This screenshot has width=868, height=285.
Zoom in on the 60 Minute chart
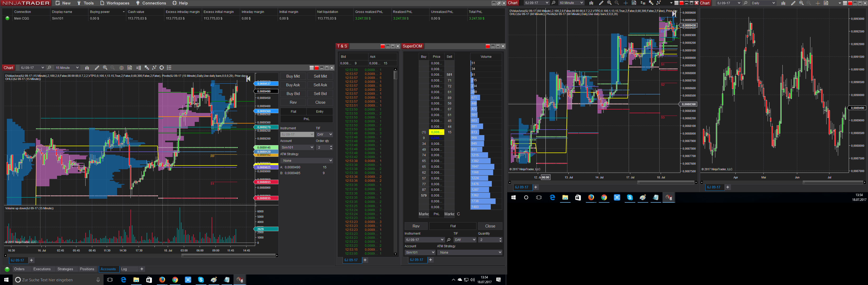[609, 3]
